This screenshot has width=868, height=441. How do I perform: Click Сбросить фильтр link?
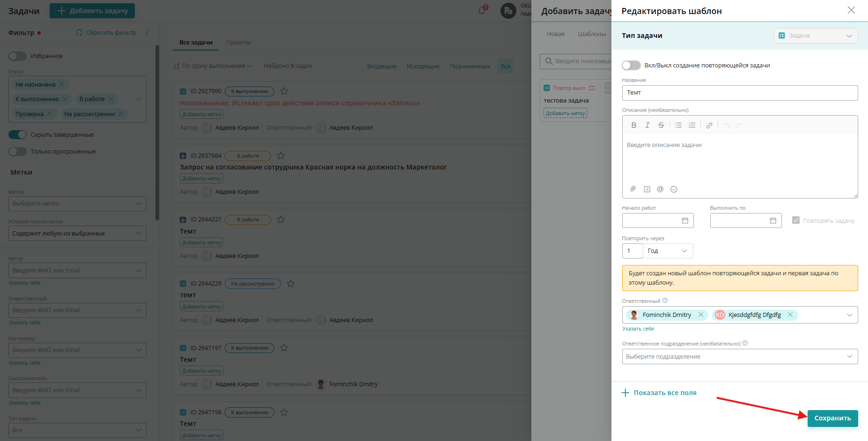pyautogui.click(x=106, y=33)
